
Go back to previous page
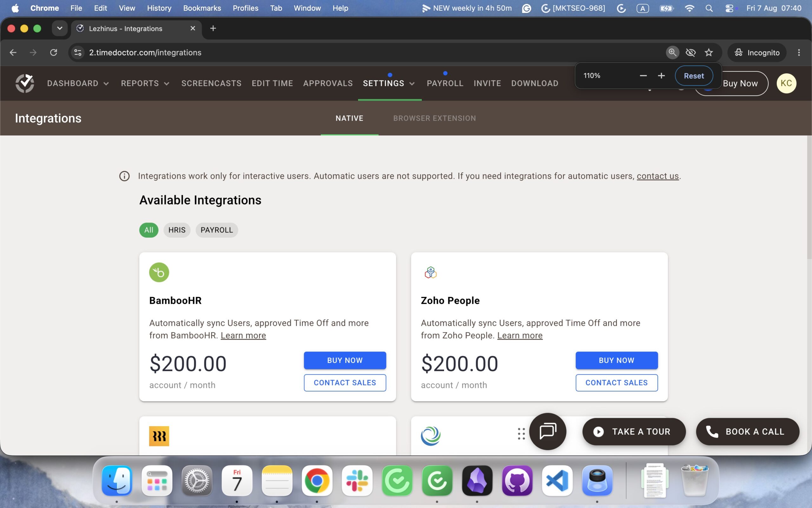[13, 52]
